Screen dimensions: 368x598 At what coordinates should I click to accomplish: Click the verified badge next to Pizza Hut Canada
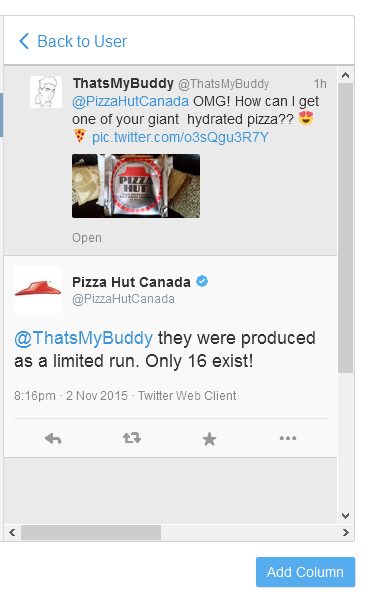tap(202, 281)
